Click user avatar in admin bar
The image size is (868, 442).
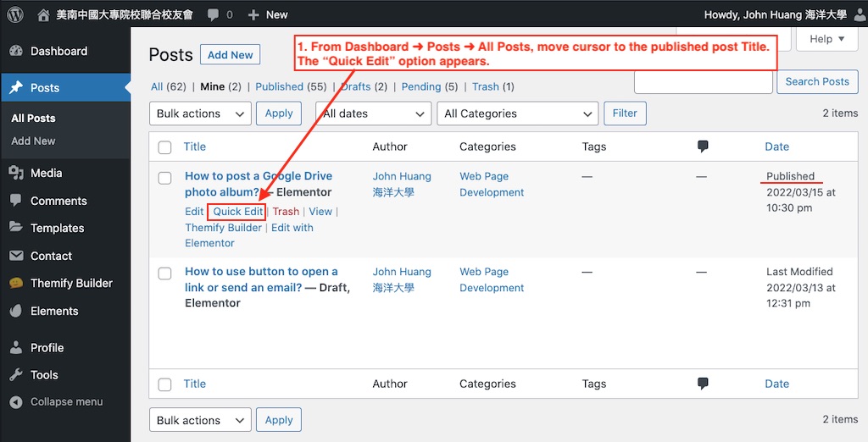tap(860, 15)
